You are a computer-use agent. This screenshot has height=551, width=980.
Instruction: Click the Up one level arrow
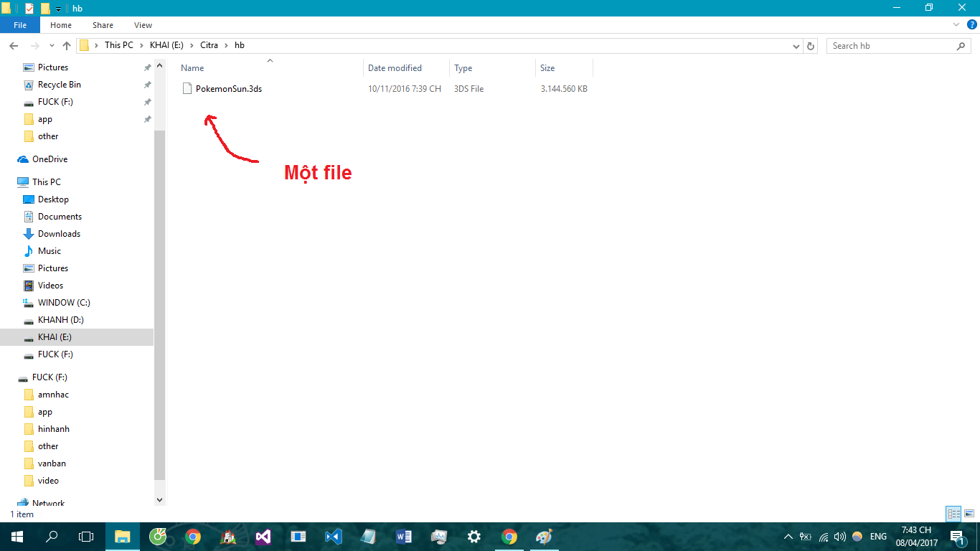click(x=67, y=46)
